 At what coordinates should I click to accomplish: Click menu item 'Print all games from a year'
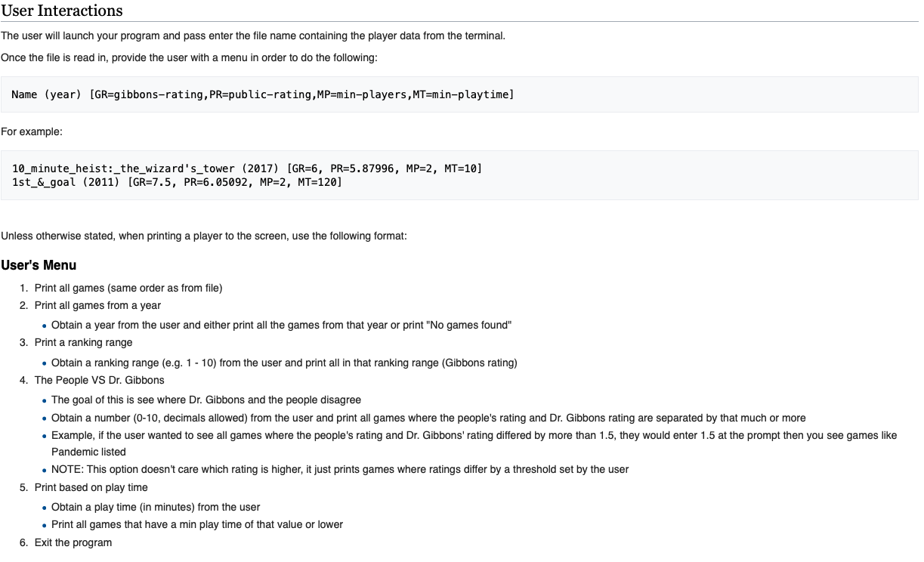[x=97, y=305]
